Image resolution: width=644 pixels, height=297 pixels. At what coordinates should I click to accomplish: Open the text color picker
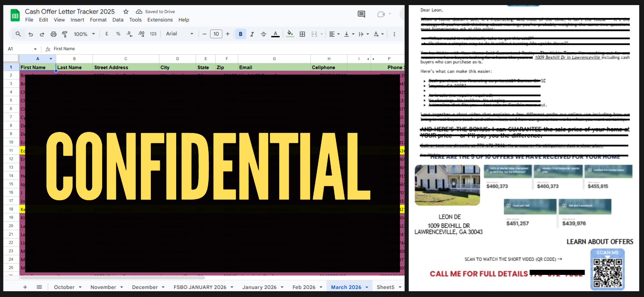[276, 34]
